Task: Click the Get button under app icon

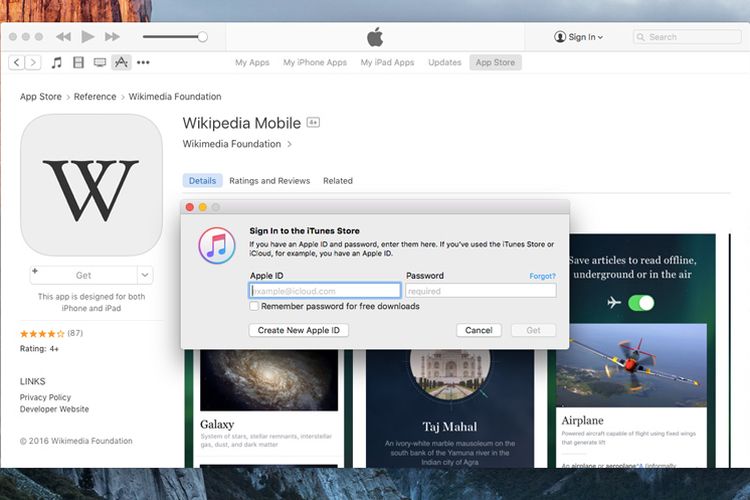Action: [83, 275]
